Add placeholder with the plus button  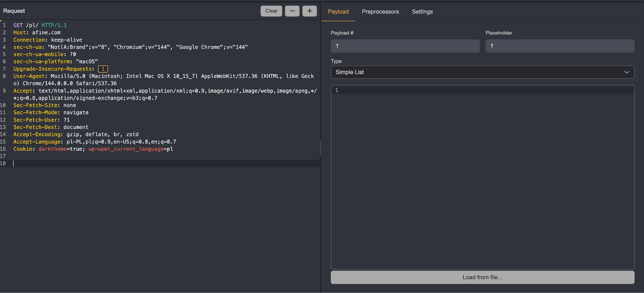tap(310, 11)
